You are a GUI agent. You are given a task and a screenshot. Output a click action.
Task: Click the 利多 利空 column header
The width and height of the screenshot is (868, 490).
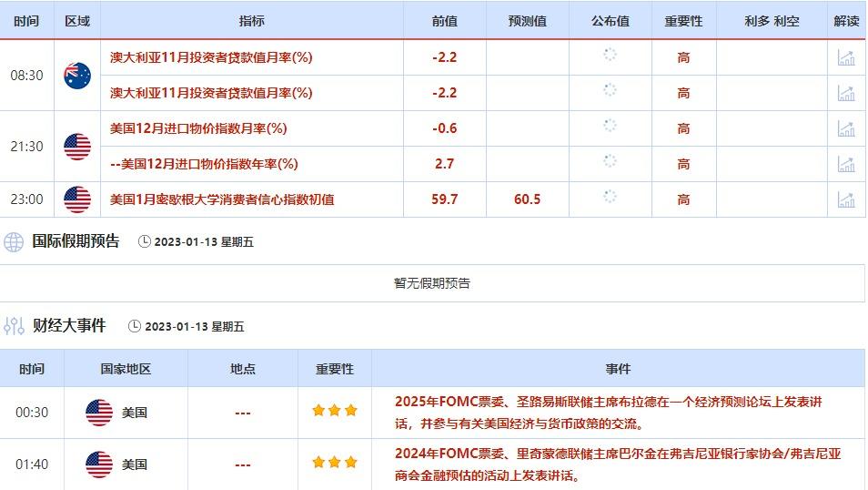coord(772,21)
